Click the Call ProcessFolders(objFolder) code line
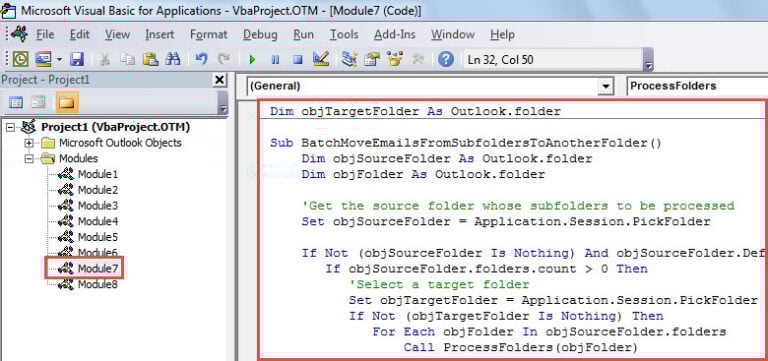Viewport: 768px width, 361px height. point(521,348)
